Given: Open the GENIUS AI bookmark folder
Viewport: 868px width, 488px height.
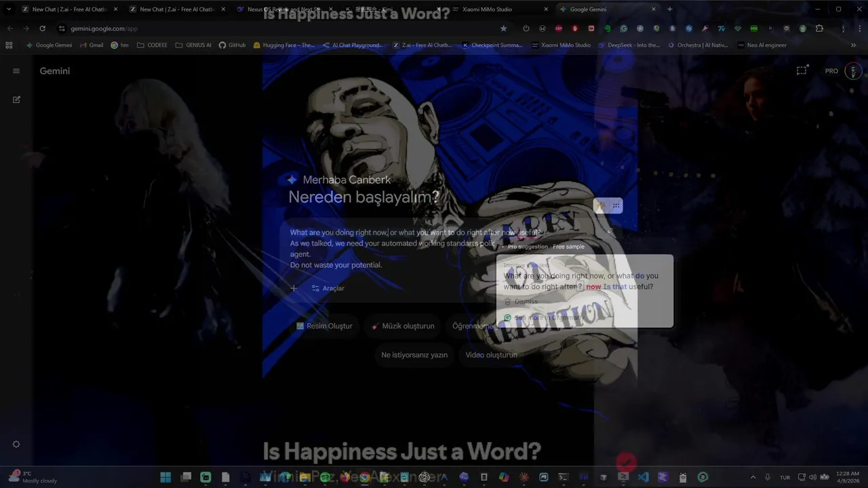Looking at the screenshot, I should click(193, 45).
